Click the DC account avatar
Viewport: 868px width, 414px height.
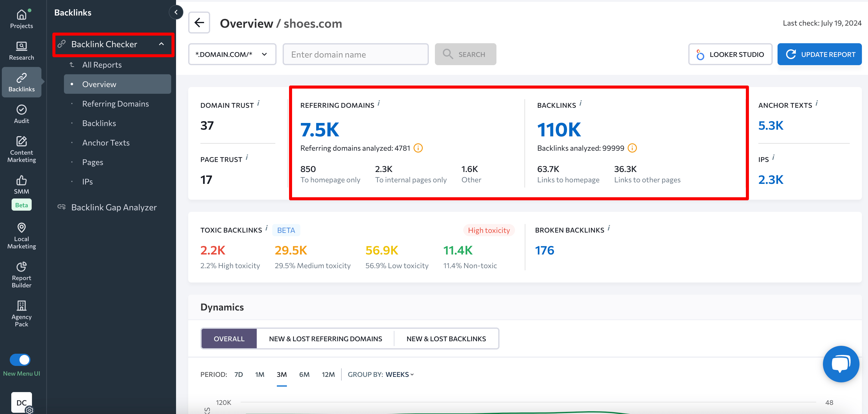22,402
